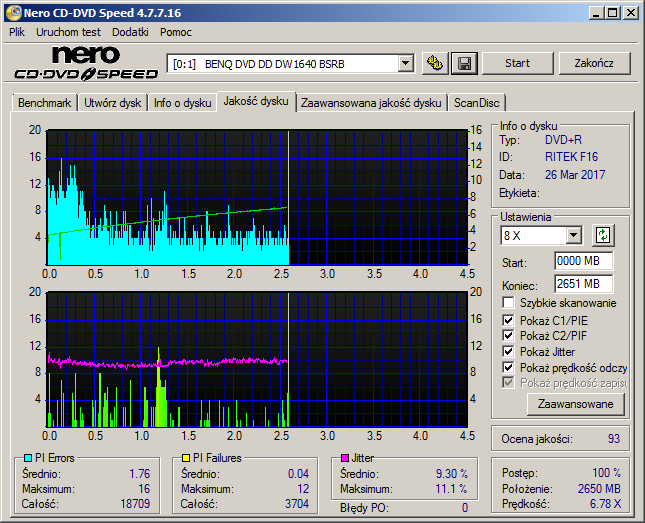645x523 pixels.
Task: Click the green refresh speed icon
Action: (x=603, y=235)
